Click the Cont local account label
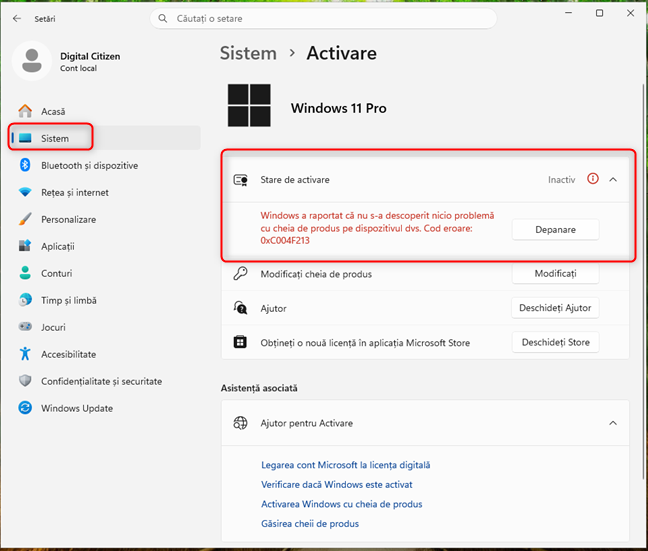The image size is (648, 551). (x=78, y=68)
